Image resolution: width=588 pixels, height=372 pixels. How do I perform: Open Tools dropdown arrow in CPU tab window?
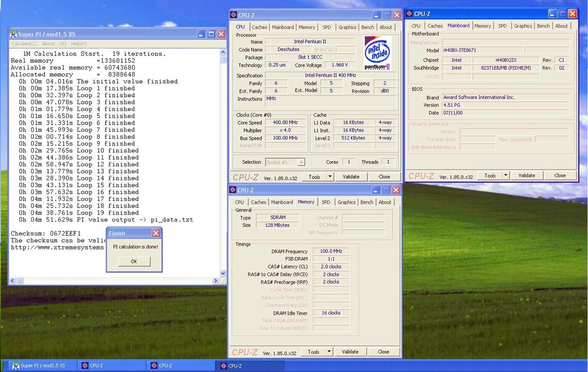(330, 177)
